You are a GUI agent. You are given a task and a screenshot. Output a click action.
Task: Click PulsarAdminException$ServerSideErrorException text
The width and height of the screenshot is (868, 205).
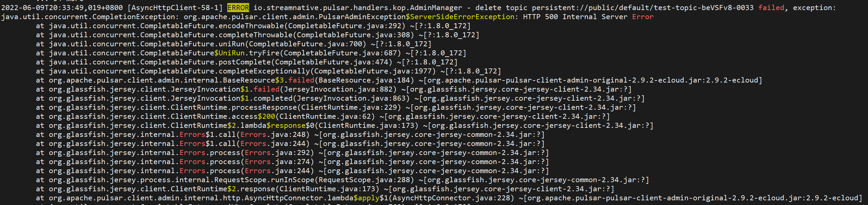[x=416, y=16]
